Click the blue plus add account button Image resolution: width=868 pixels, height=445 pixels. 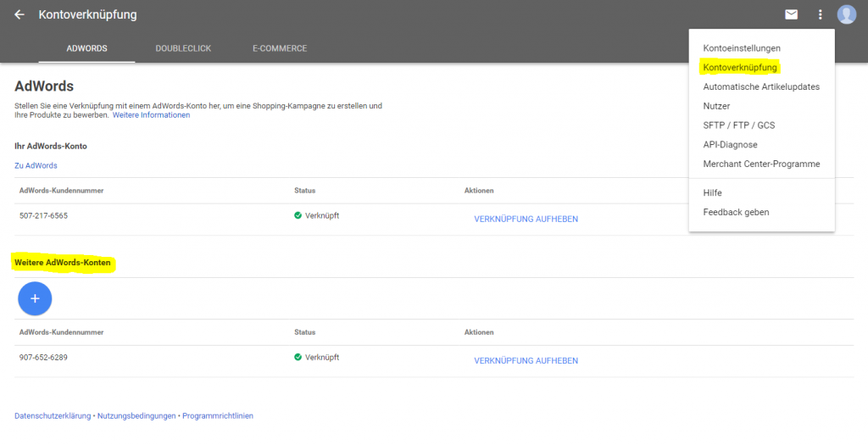[35, 298]
